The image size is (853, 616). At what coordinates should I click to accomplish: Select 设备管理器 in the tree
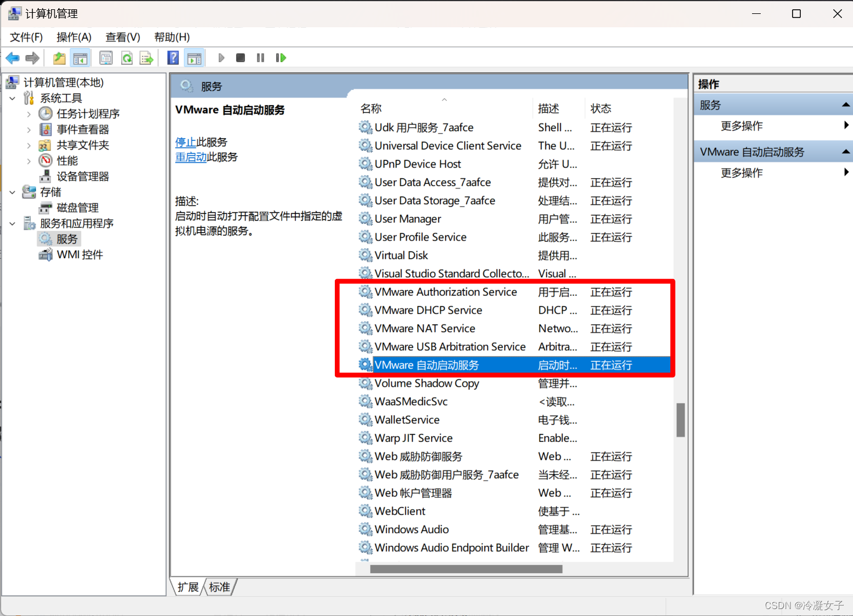tap(82, 176)
